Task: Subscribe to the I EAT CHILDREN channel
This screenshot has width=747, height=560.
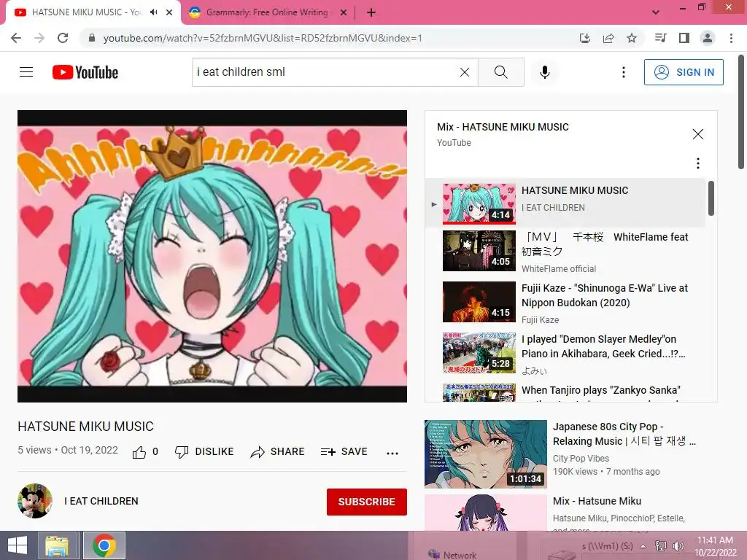Action: pos(366,502)
